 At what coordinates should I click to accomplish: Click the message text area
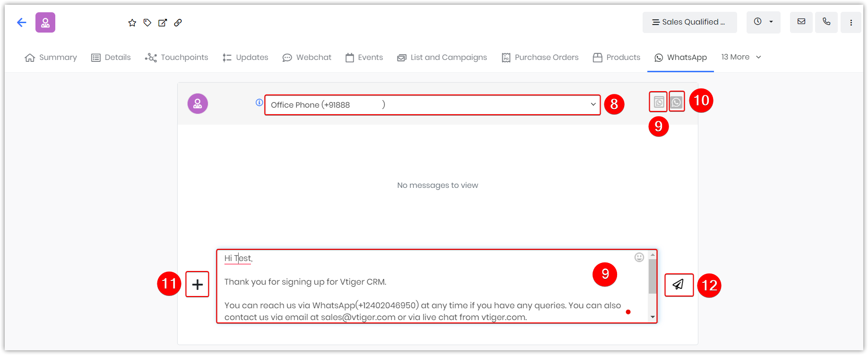click(432, 287)
